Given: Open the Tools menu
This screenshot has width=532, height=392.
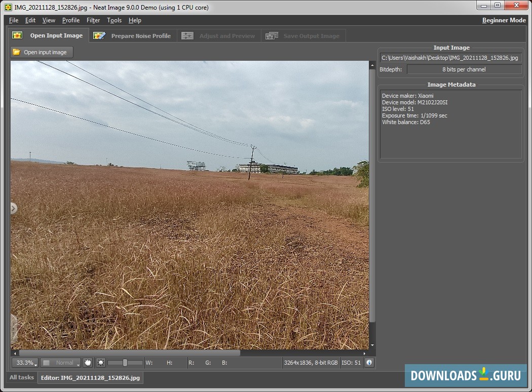Looking at the screenshot, I should [x=114, y=20].
